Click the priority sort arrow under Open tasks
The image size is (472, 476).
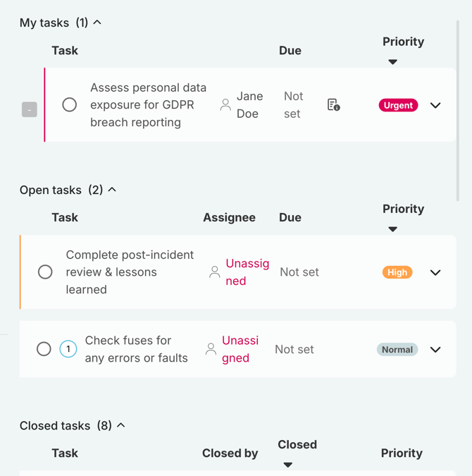392,229
